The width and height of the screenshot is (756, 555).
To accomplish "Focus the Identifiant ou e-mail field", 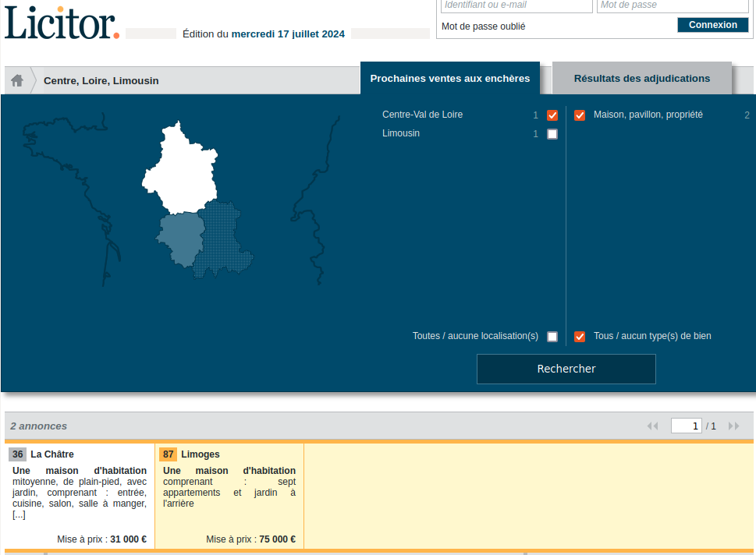I will click(x=516, y=5).
